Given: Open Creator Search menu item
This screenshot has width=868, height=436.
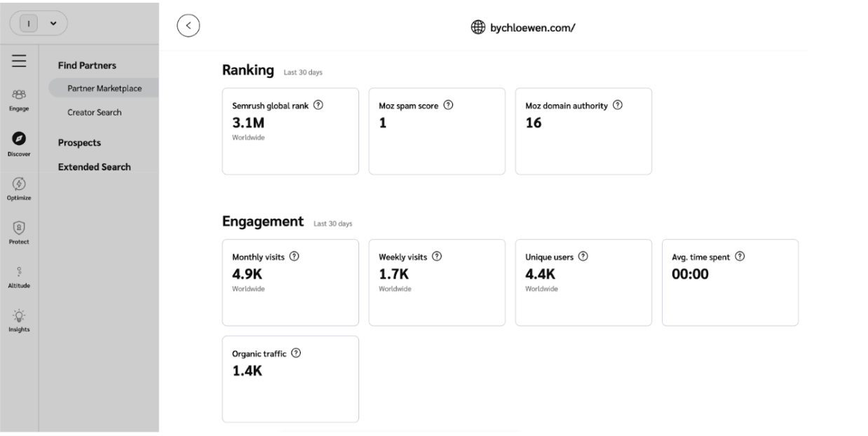Looking at the screenshot, I should pyautogui.click(x=94, y=112).
